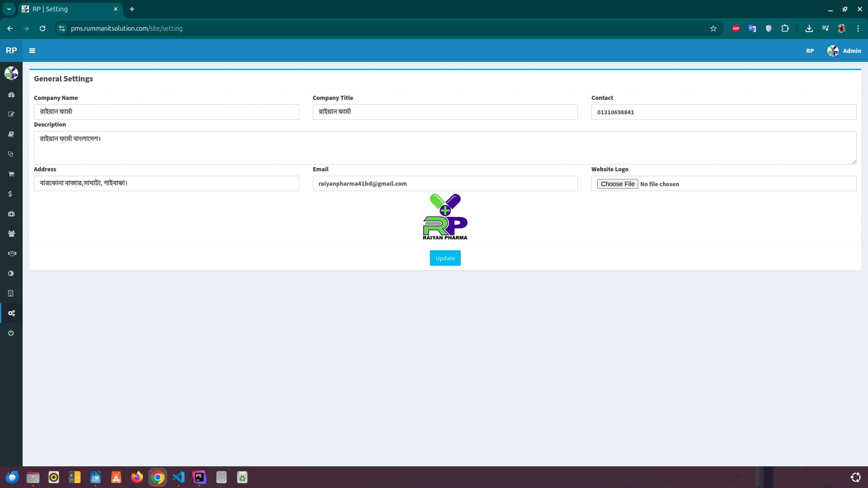Image resolution: width=868 pixels, height=488 pixels.
Task: Open the edit pencil icon in sidebar
Action: 11,114
